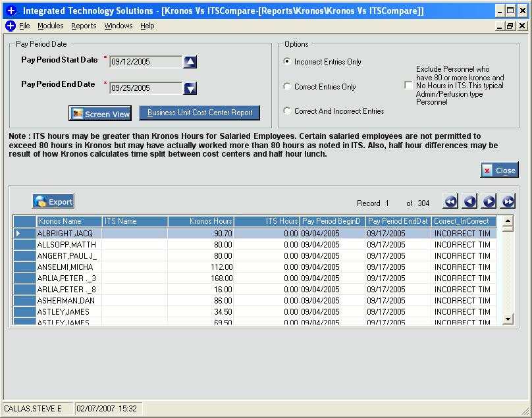Minimize the inner report window
This screenshot has width=532, height=418.
pyautogui.click(x=499, y=26)
